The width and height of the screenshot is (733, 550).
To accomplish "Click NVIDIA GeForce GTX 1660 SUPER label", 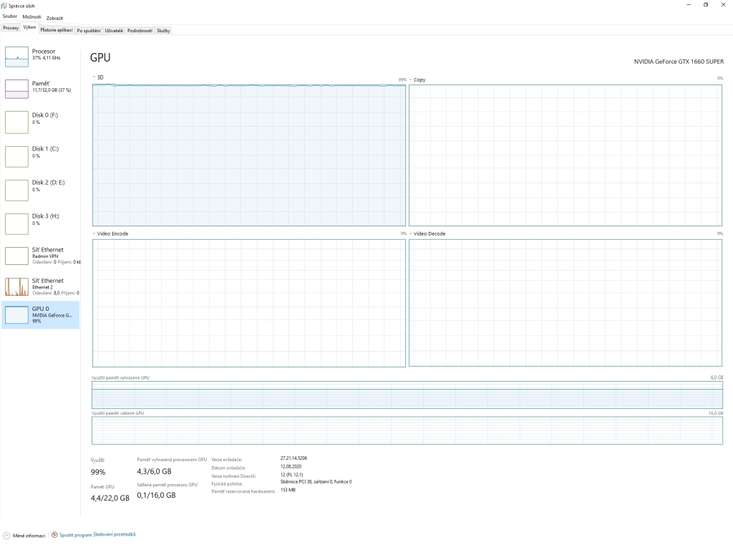I will click(678, 62).
